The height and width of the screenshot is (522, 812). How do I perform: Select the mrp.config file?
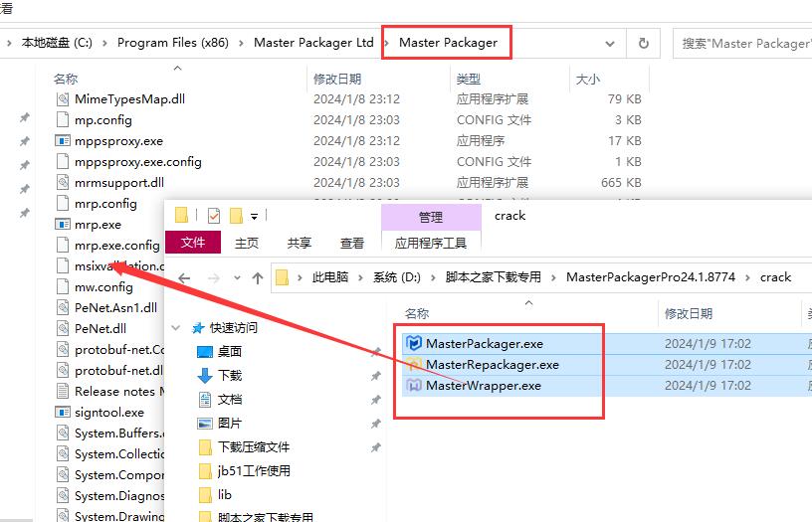[x=105, y=204]
